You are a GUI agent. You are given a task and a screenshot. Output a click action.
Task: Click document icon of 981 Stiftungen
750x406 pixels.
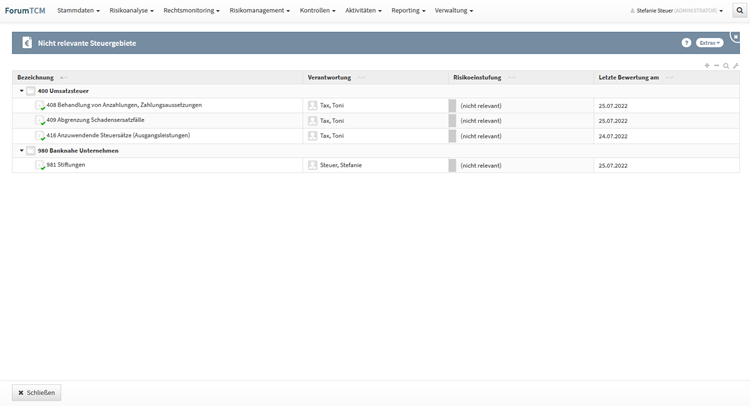tap(41, 166)
